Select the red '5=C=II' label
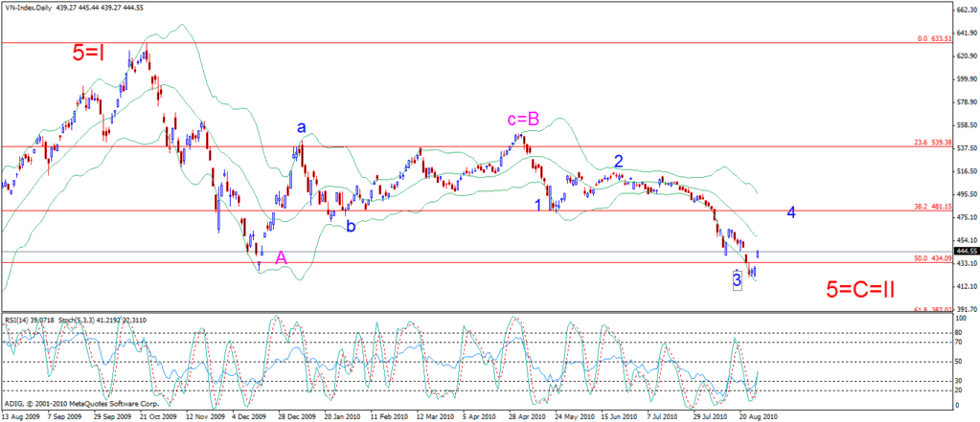 (x=860, y=289)
